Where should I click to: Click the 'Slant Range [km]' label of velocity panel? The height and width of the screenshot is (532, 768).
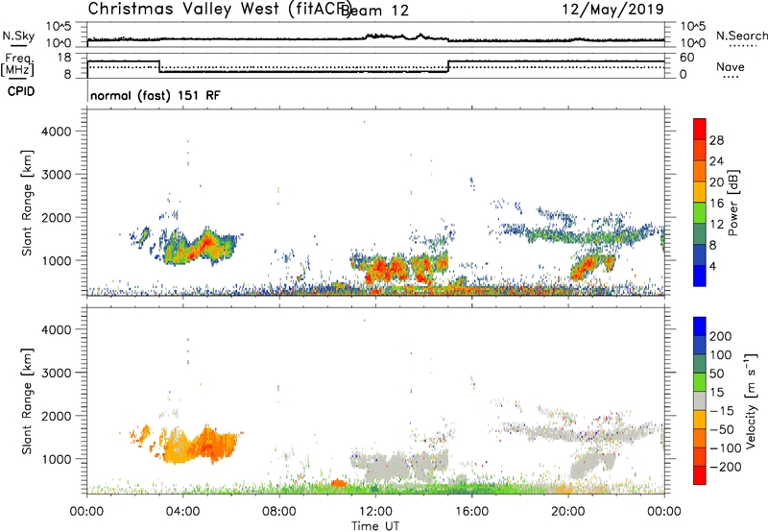pos(27,401)
